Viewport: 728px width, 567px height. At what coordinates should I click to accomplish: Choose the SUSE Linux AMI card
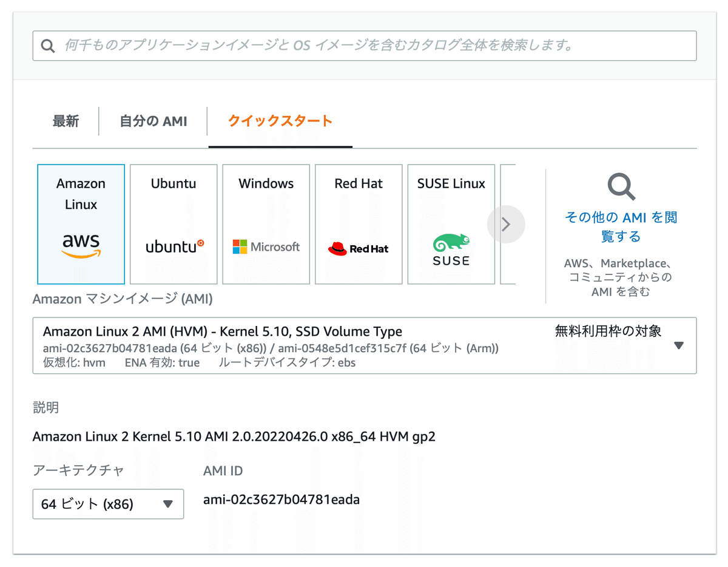click(451, 224)
